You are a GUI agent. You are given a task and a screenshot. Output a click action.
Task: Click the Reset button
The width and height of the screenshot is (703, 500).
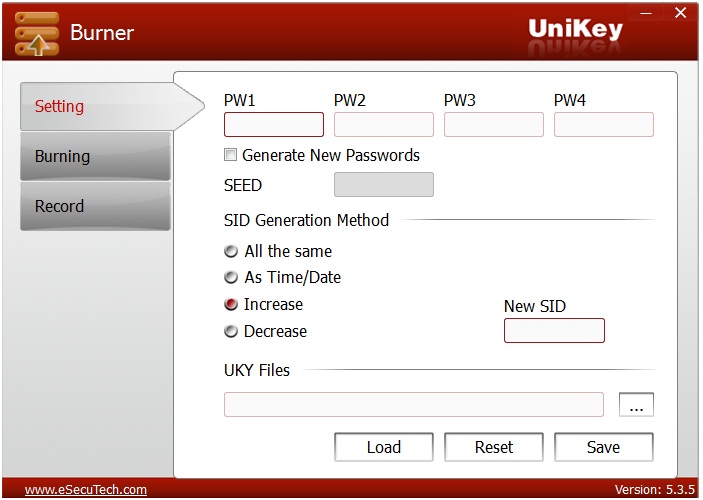pos(494,447)
